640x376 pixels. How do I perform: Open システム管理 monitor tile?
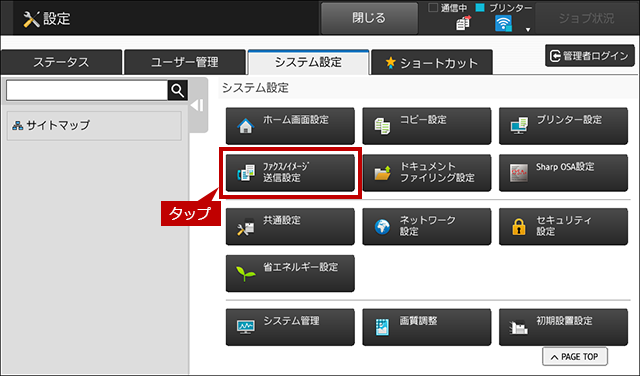(x=290, y=327)
